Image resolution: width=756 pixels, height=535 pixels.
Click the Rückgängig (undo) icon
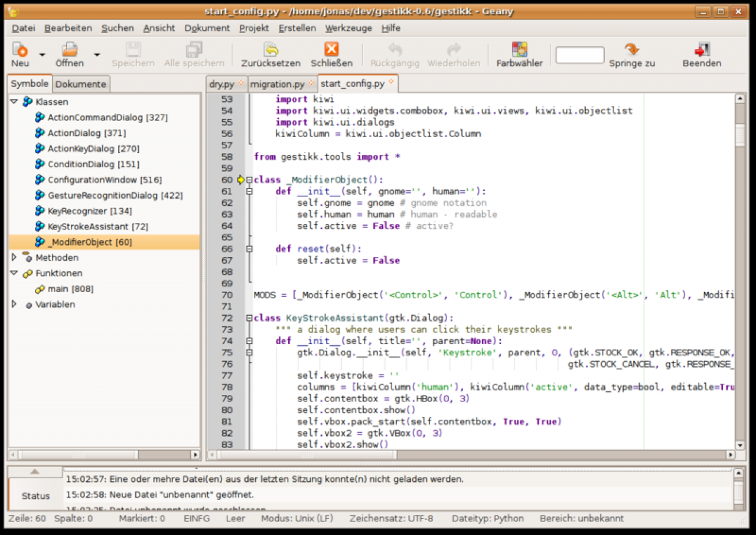[x=395, y=49]
